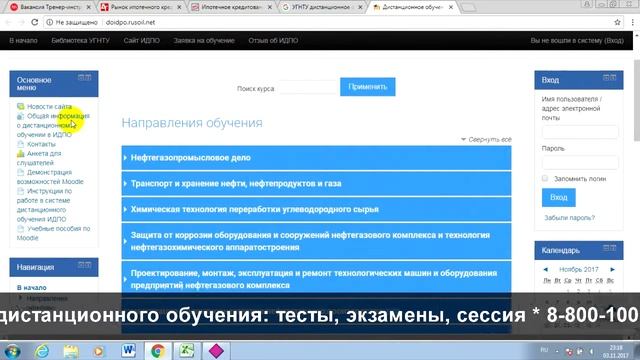Switch to the УГНТУ дистанционное browser tab

[x=322, y=7]
